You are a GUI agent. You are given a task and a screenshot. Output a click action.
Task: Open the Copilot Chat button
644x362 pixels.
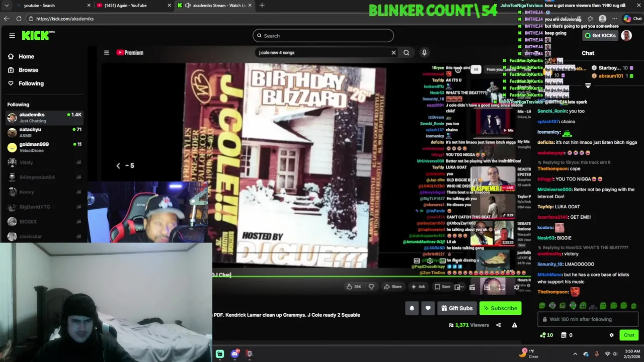[632, 19]
